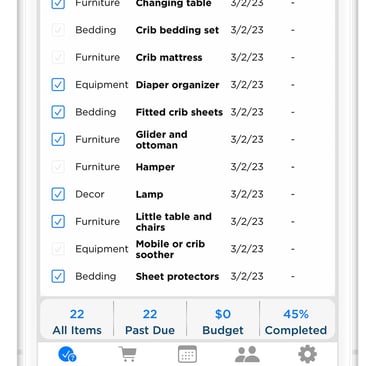Uncheck the Changing table checkbox
The image size is (375, 366).
point(58,3)
